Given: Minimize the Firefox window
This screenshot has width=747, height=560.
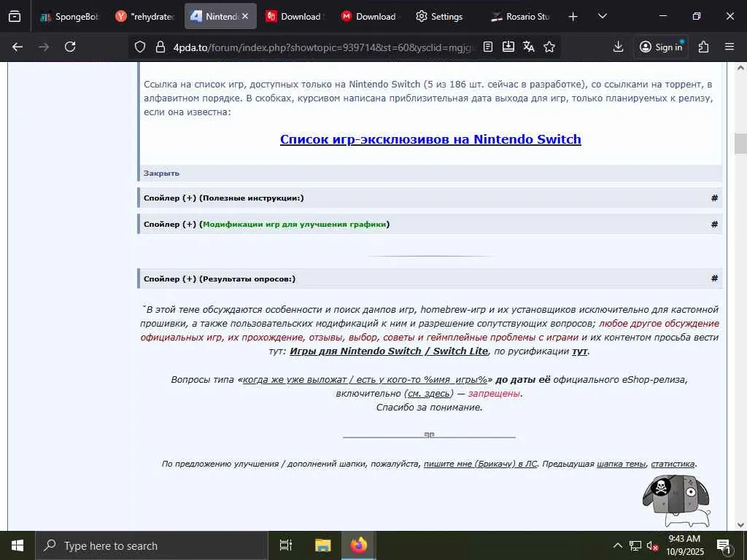Looking at the screenshot, I should (x=663, y=16).
